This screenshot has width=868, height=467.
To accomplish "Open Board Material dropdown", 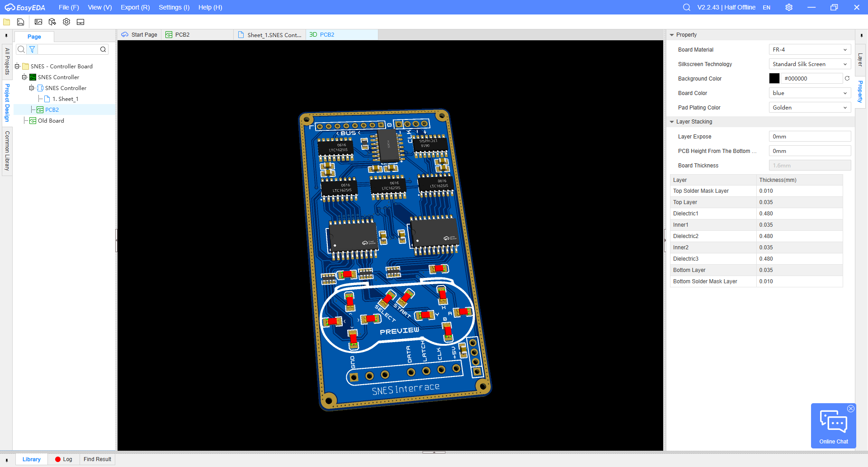I will tap(810, 50).
